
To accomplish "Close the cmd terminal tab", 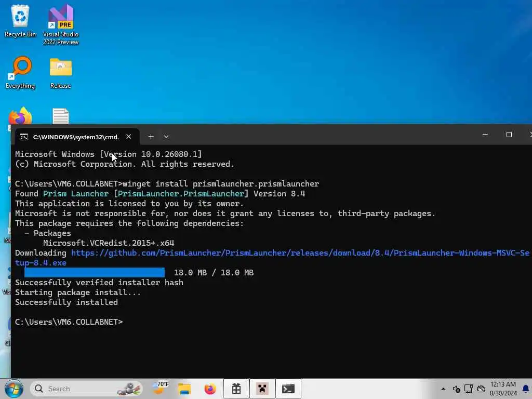I will 129,137.
